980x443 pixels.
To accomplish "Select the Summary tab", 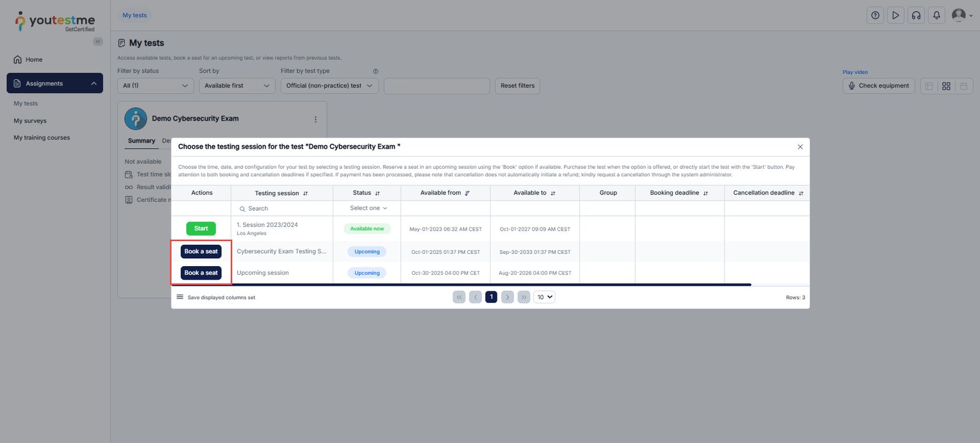I will coord(141,141).
